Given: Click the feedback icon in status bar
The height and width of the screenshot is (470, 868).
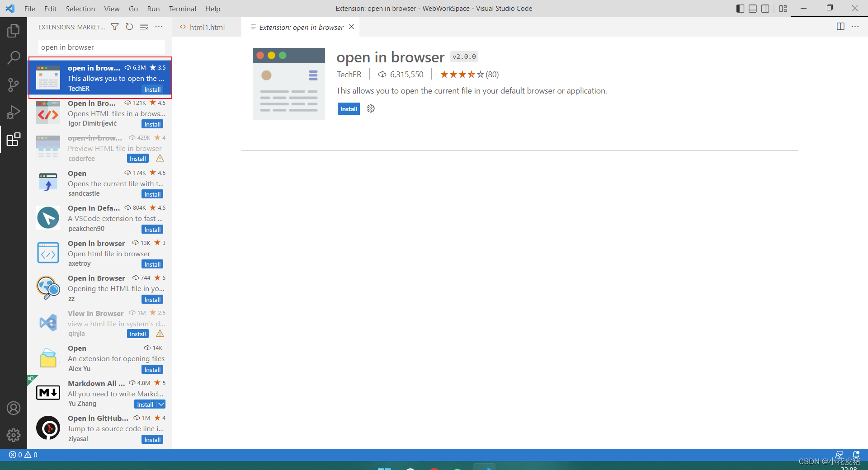Looking at the screenshot, I should pyautogui.click(x=839, y=455).
